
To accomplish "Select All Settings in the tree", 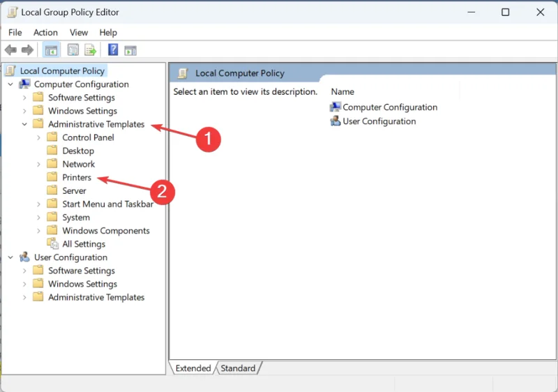I will tap(84, 244).
